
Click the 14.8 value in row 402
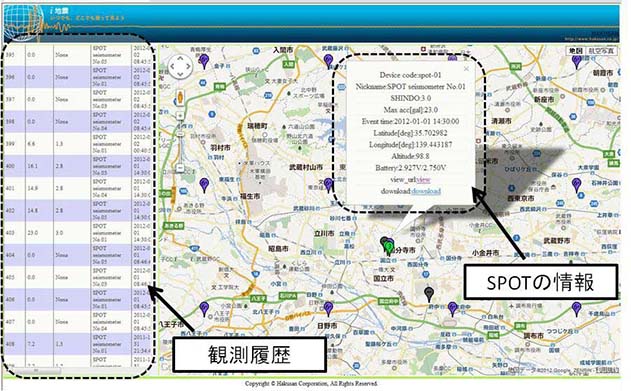coord(32,210)
